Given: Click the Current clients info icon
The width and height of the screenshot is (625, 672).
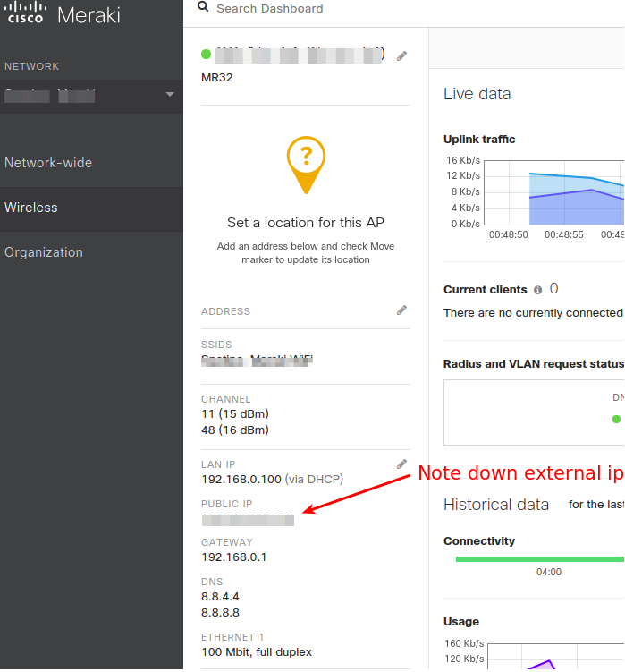Looking at the screenshot, I should (537, 291).
